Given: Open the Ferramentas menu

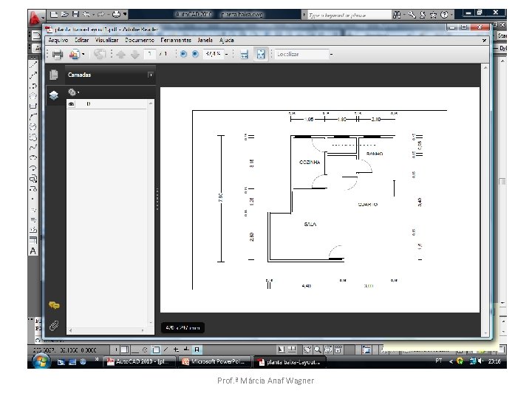Looking at the screenshot, I should (176, 40).
